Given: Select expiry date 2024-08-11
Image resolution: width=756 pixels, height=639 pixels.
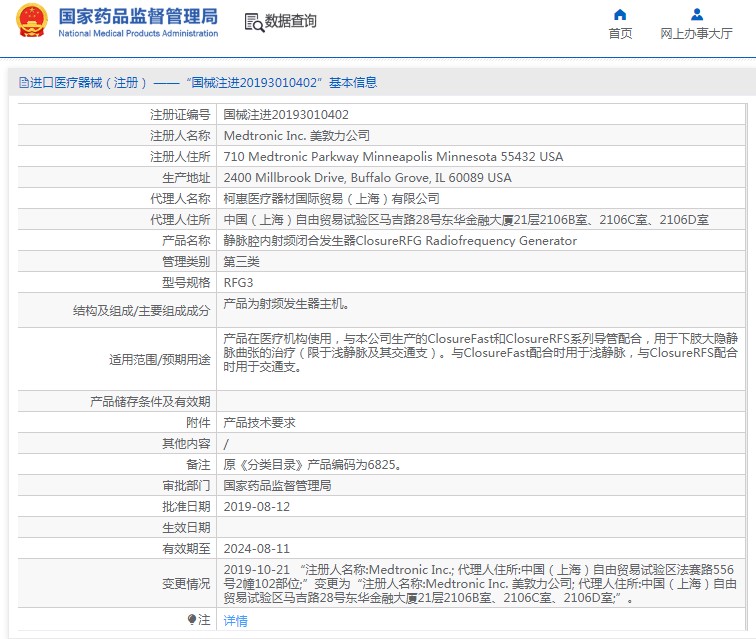Looking at the screenshot, I should tap(256, 549).
